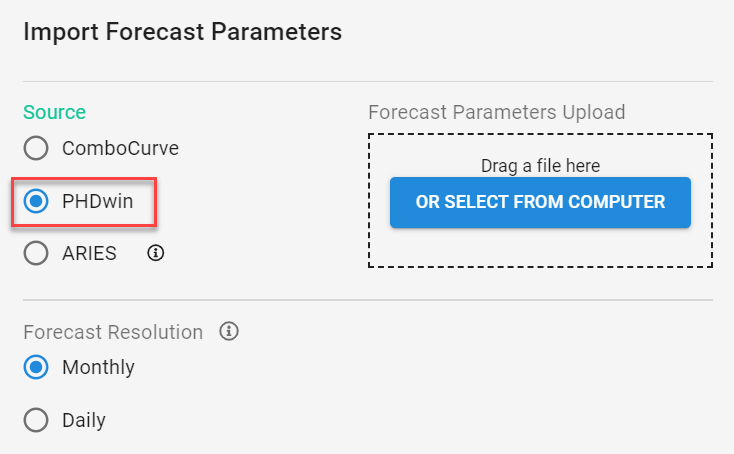
Task: Click the green Source heading
Action: point(55,112)
